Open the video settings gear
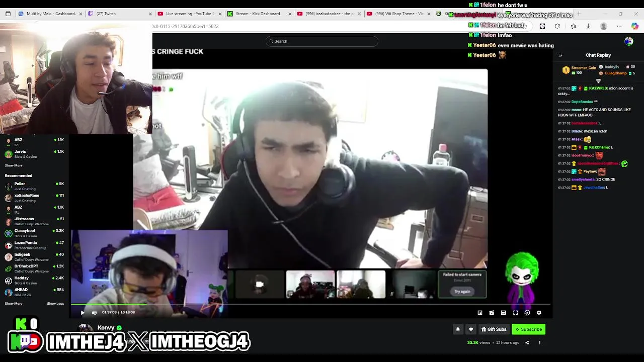Image resolution: width=644 pixels, height=362 pixels. pyautogui.click(x=539, y=313)
